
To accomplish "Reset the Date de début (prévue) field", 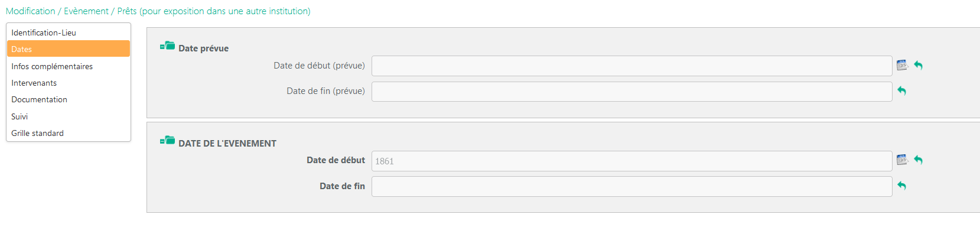I will [x=919, y=65].
